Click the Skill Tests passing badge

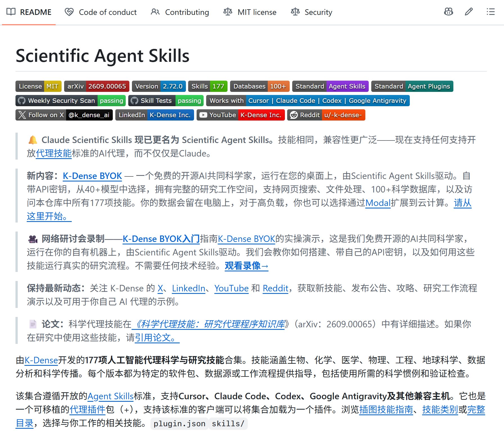click(166, 101)
